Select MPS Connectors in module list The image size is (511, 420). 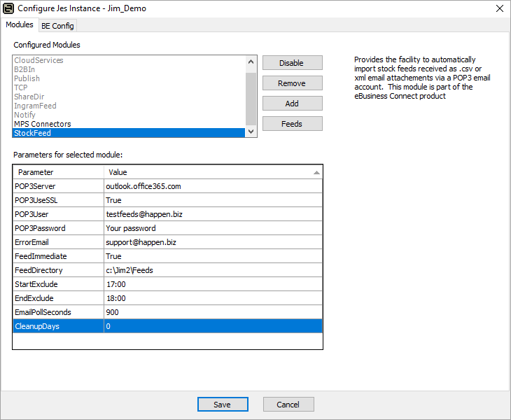(42, 124)
